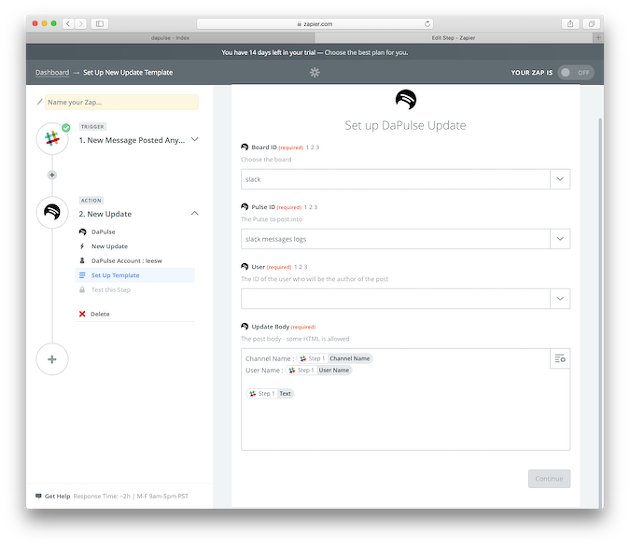Click the page vertical scrollbar
630x546 pixels.
[600, 313]
